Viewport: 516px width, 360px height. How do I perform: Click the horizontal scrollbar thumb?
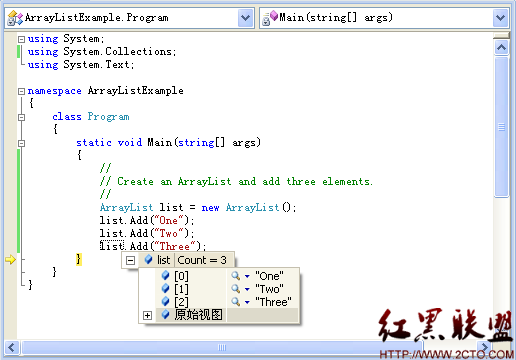pos(222,347)
